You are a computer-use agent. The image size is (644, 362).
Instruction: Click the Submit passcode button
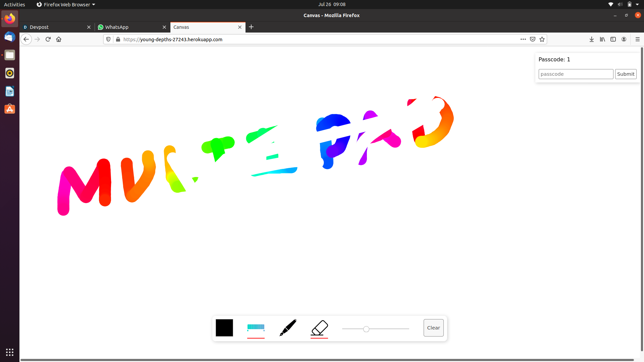(625, 74)
